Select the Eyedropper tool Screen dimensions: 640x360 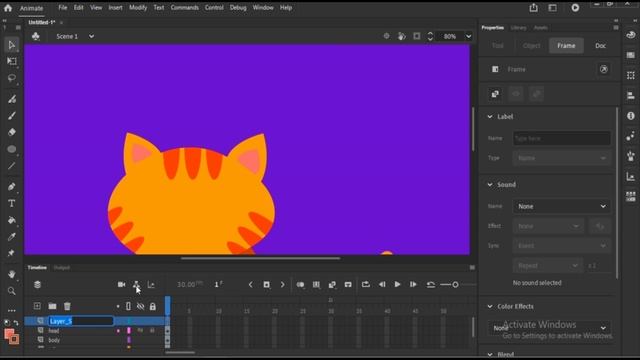(11, 237)
